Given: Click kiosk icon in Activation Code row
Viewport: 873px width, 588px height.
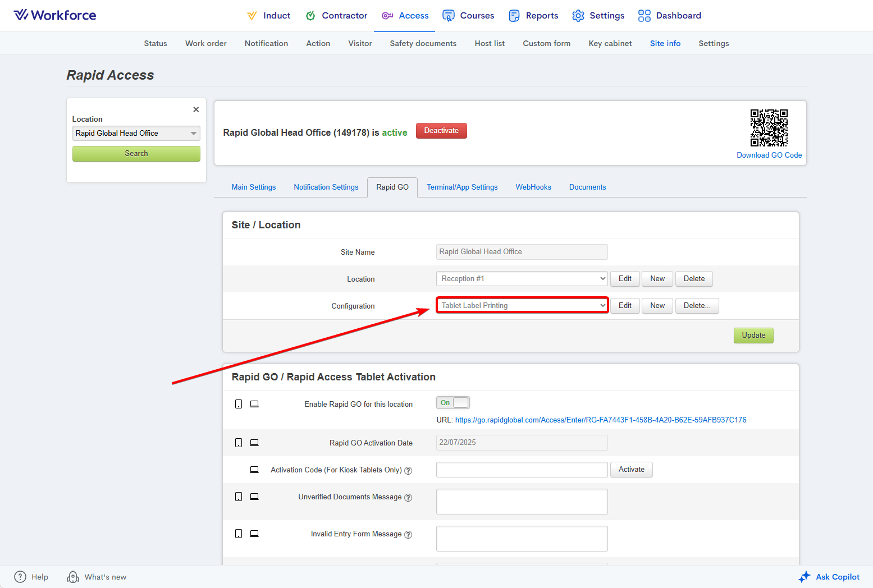Looking at the screenshot, I should tap(254, 470).
